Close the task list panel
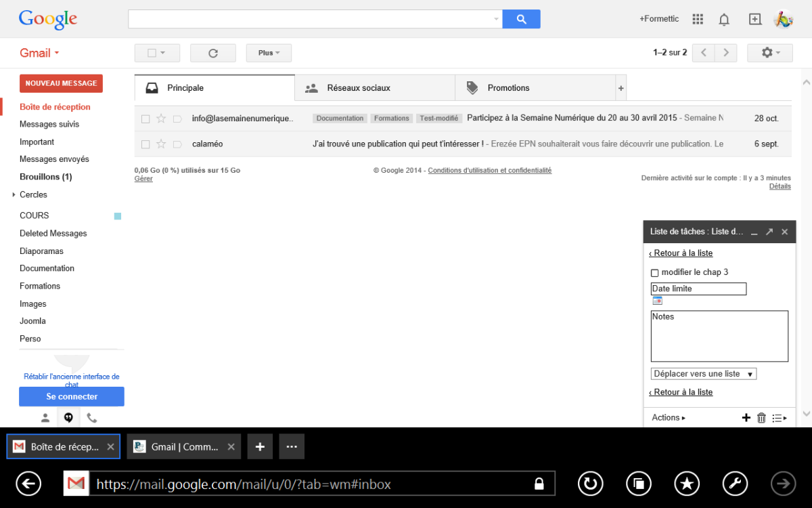This screenshot has height=508, width=812. coord(785,232)
